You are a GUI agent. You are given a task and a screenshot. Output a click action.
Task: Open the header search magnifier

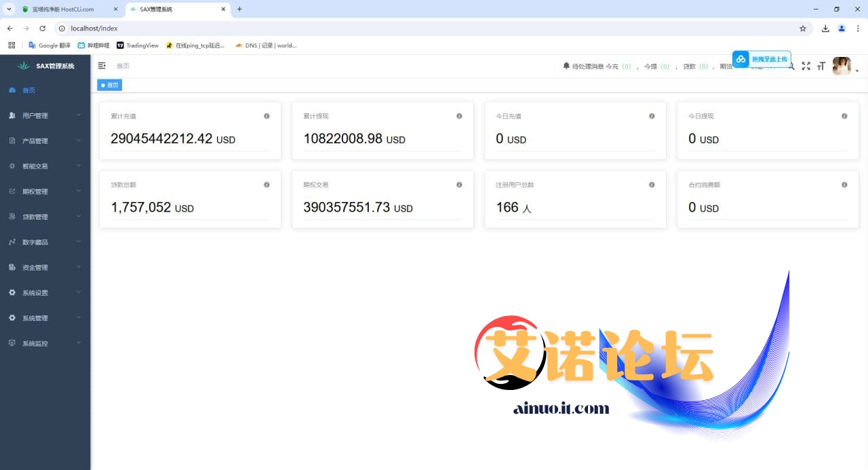pyautogui.click(x=791, y=66)
